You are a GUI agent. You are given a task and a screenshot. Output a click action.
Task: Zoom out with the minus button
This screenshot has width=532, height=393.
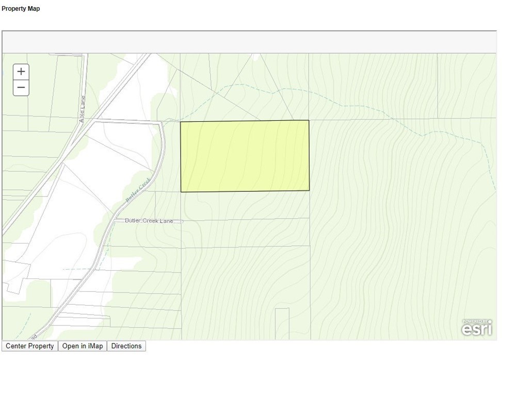tap(21, 88)
